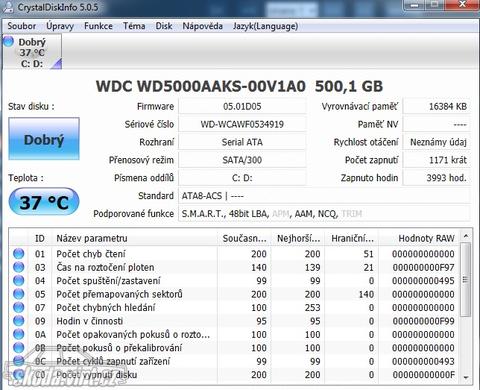Viewport: 480px width, 390px height.
Task: Open the Soubor menu
Action: click(22, 26)
